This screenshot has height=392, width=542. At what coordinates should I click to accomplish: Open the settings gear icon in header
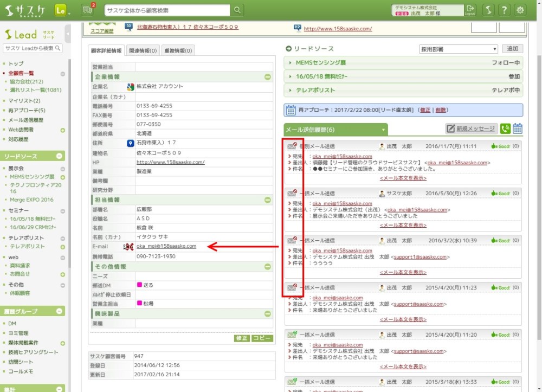coord(520,10)
